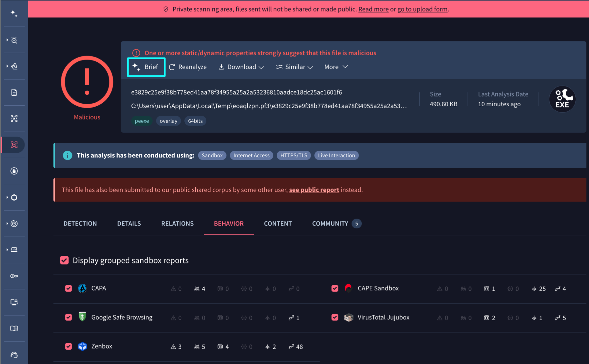Open the open-book icon in the sidebar
The image size is (589, 364).
(x=14, y=328)
